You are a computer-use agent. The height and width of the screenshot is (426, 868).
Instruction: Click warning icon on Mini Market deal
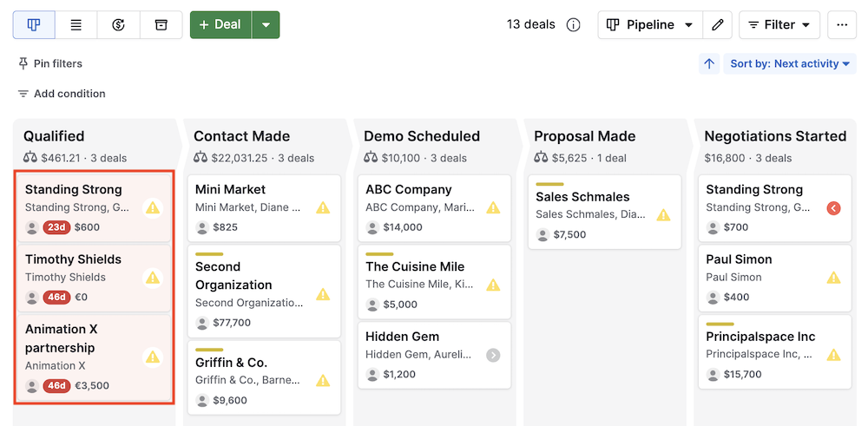pyautogui.click(x=323, y=207)
